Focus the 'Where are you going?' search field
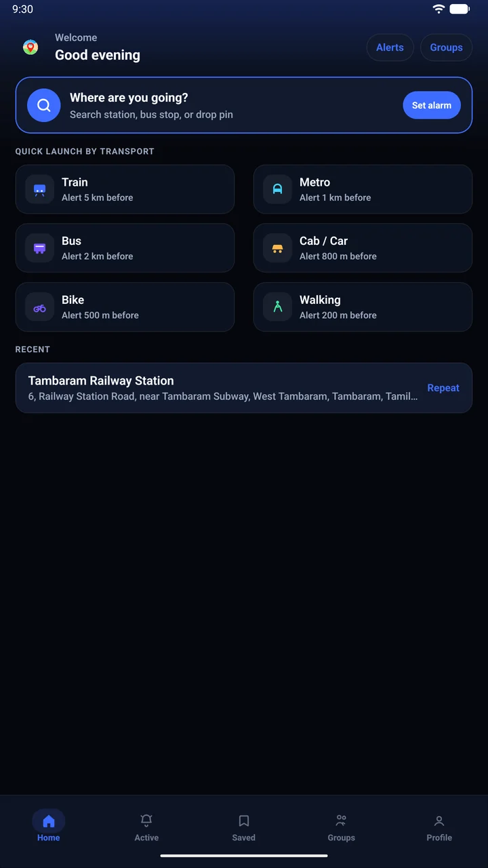Screen dimensions: 488x868 pos(244,105)
